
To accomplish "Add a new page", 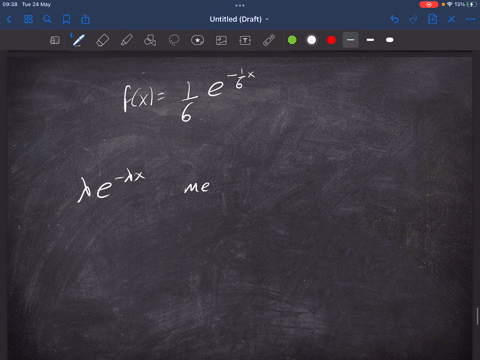I will pyautogui.click(x=432, y=19).
